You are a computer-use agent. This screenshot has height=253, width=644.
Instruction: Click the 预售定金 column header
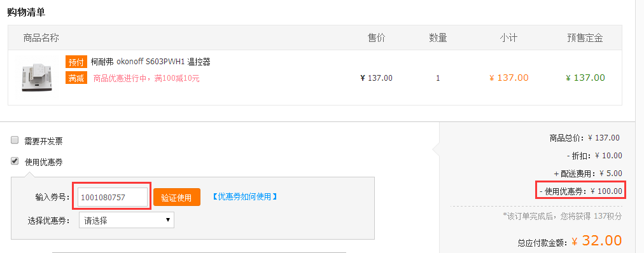[x=585, y=38]
